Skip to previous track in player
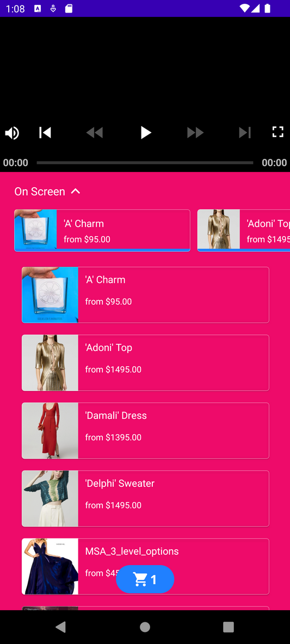Screen dimensions: 290x644 (45, 133)
